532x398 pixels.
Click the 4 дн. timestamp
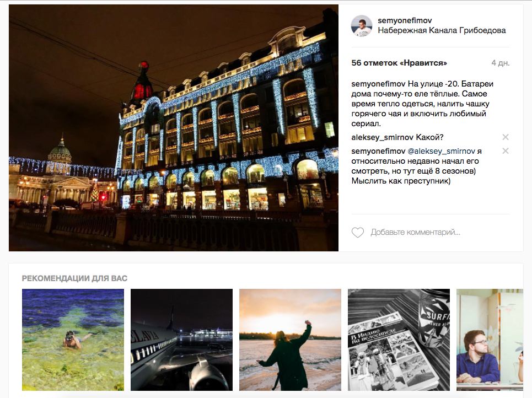coord(501,63)
